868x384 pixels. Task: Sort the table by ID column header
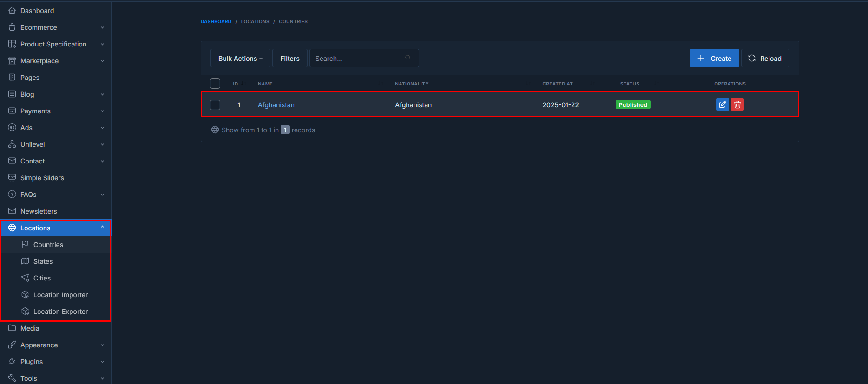point(236,84)
